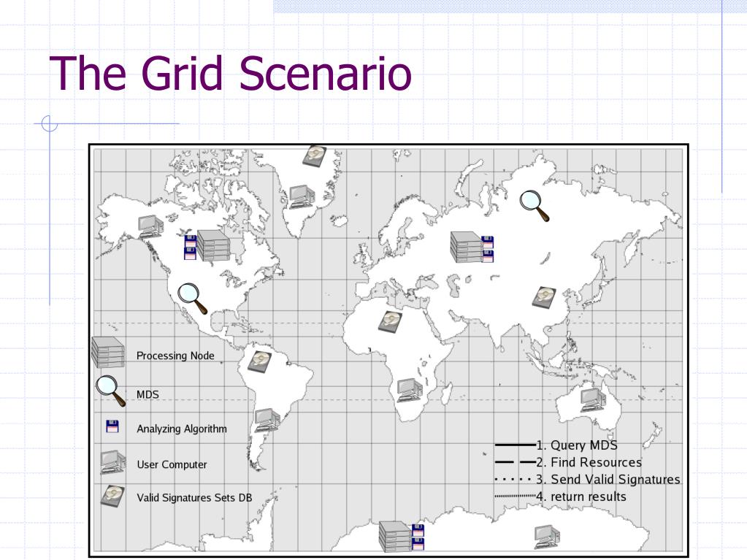The image size is (747, 560).
Task: Click the disk database icon above Greenland
Action: 314,156
